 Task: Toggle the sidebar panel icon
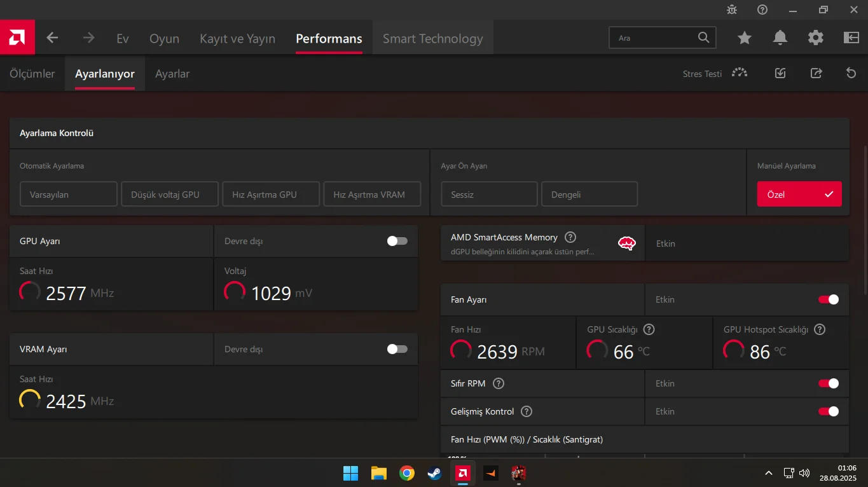pyautogui.click(x=851, y=38)
